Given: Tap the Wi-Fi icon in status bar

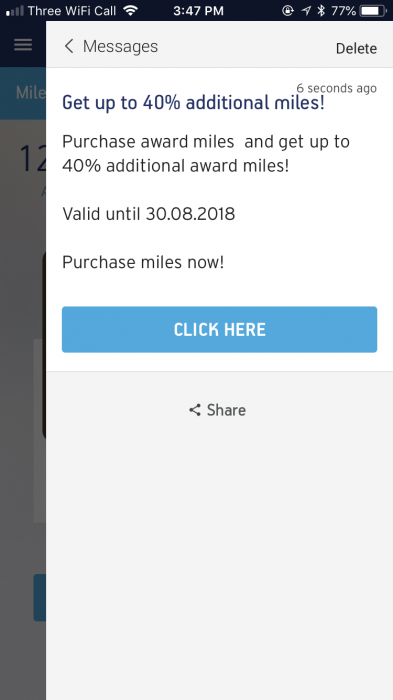Looking at the screenshot, I should (130, 10).
